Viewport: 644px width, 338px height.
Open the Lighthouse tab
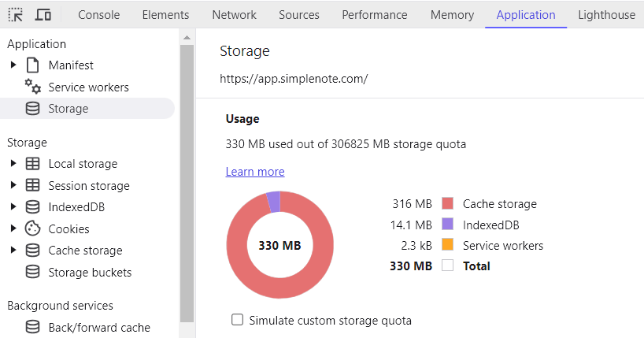606,15
